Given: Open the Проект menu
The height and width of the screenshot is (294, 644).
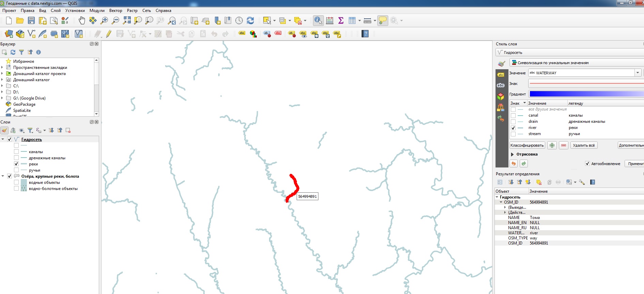Looking at the screenshot, I should 9,11.
